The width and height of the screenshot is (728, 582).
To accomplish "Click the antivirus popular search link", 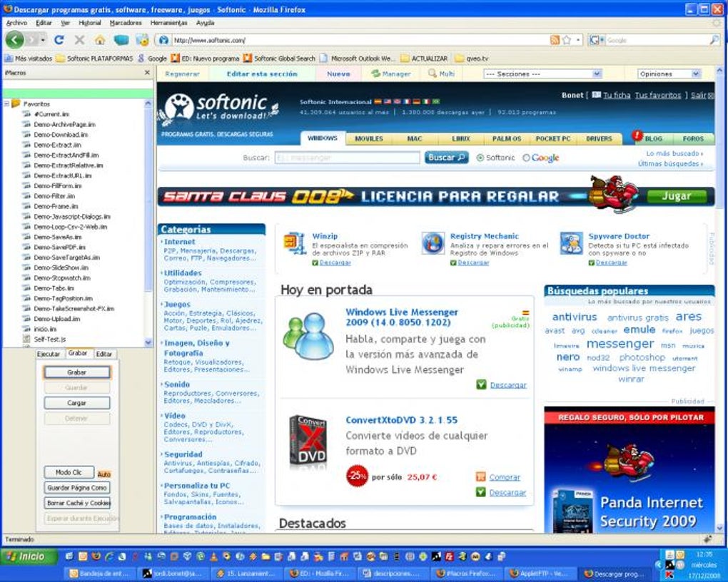I will (x=575, y=317).
